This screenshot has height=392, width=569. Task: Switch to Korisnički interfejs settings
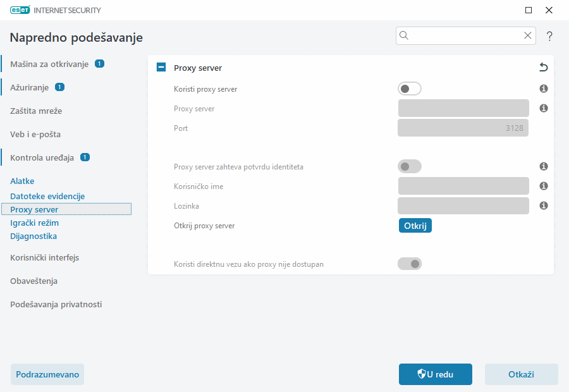pos(40,257)
